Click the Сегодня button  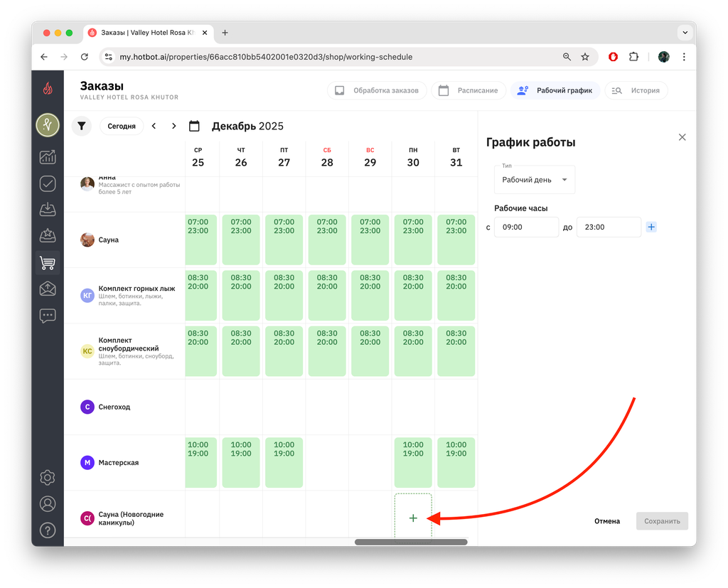122,126
